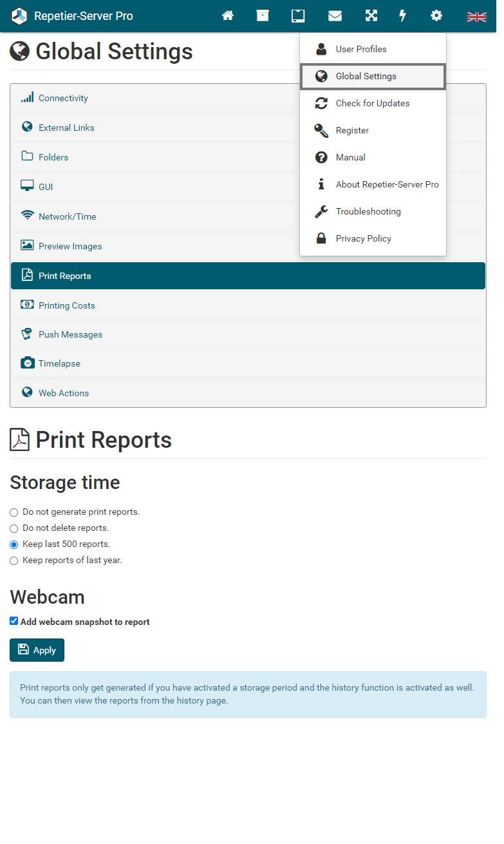Image resolution: width=504 pixels, height=844 pixels.
Task: Select User Profiles from the menu
Action: tap(361, 49)
